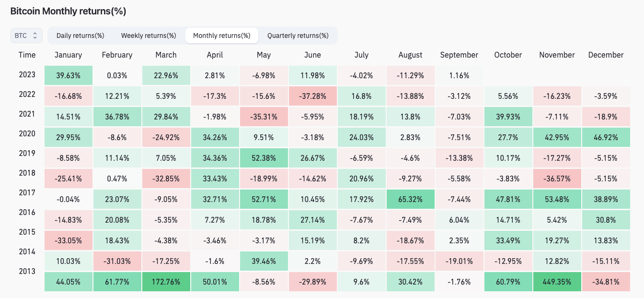Click the January column header
This screenshot has width=644, height=298.
click(68, 55)
